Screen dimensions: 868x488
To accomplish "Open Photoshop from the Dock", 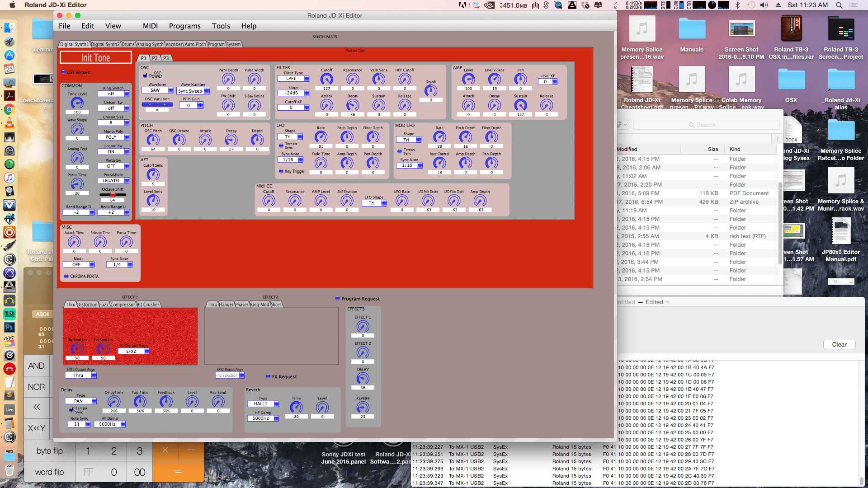I will point(9,327).
